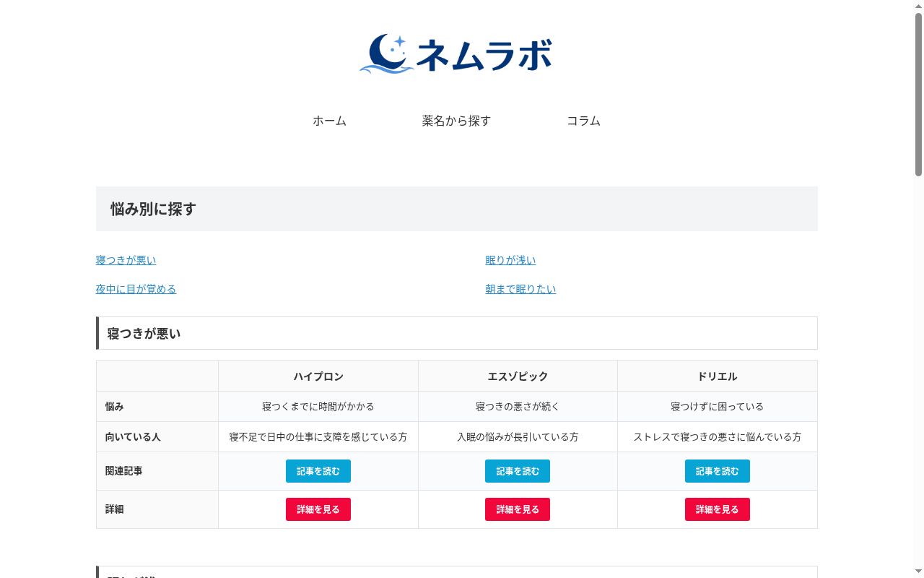Click the cell 寝不足で日中の仕事に支障を感じている方
The width and height of the screenshot is (924, 578).
318,437
